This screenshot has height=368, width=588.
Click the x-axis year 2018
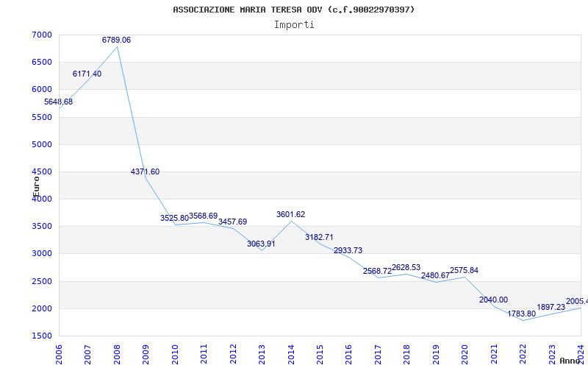click(407, 354)
